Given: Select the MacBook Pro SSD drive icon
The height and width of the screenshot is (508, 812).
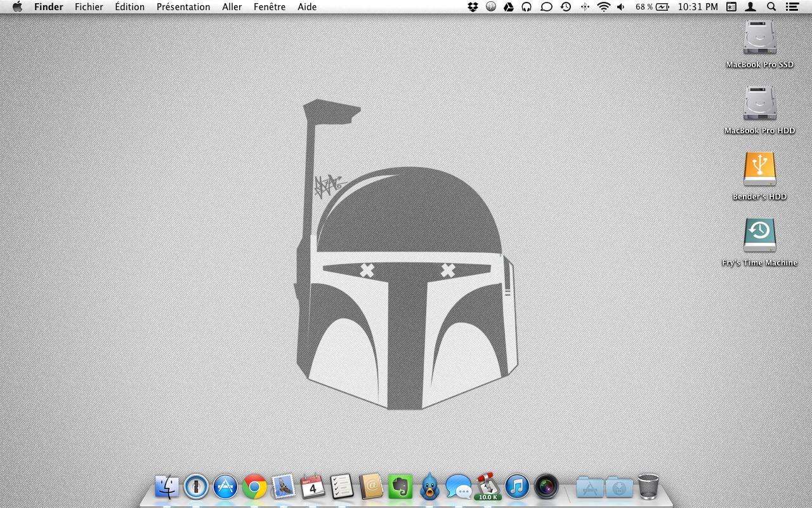Looking at the screenshot, I should pos(760,38).
